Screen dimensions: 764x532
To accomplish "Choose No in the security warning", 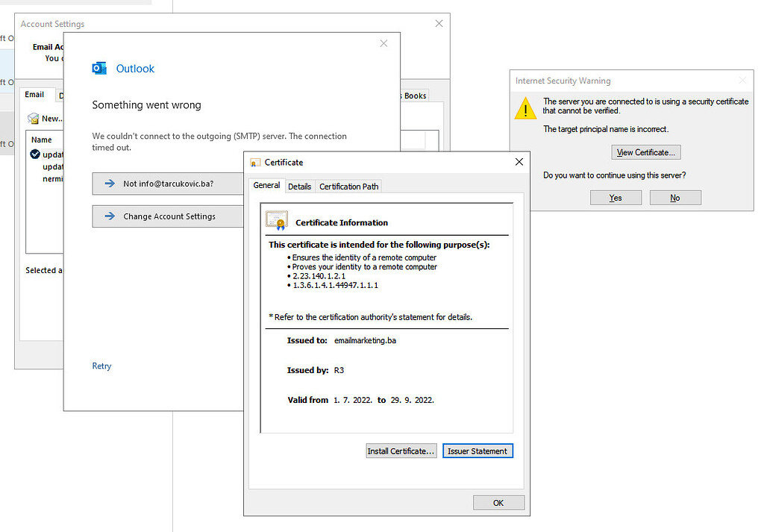I will click(x=674, y=198).
